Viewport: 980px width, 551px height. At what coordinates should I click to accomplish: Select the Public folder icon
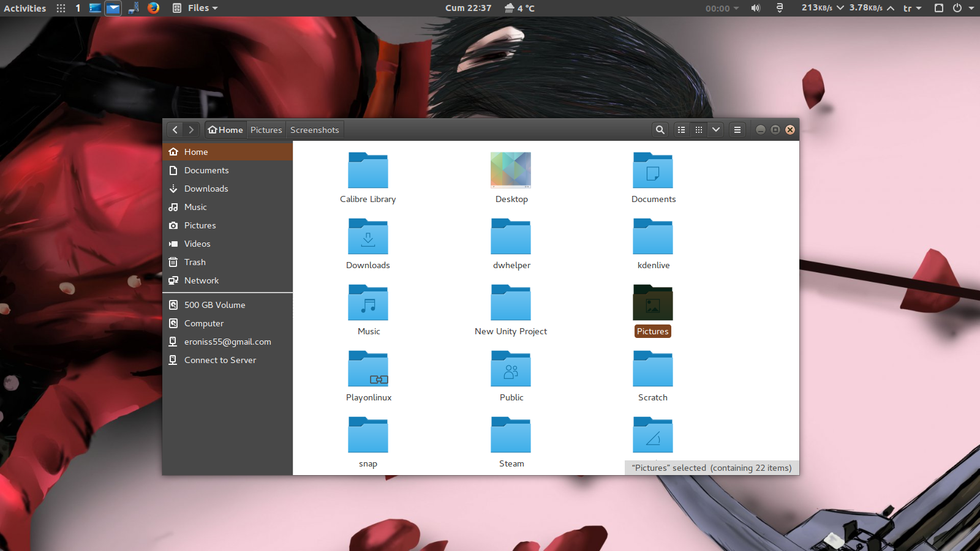[x=511, y=369]
